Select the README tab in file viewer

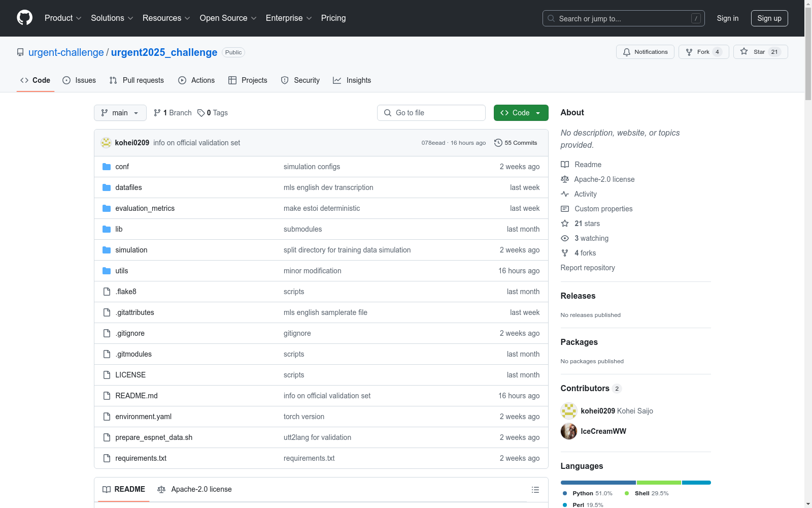tap(124, 489)
